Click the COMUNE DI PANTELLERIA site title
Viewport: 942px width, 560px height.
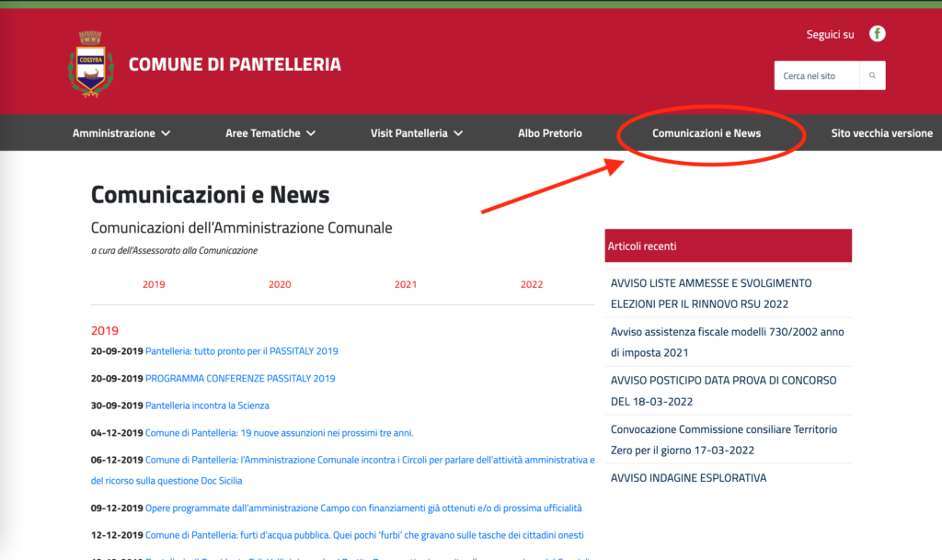235,64
